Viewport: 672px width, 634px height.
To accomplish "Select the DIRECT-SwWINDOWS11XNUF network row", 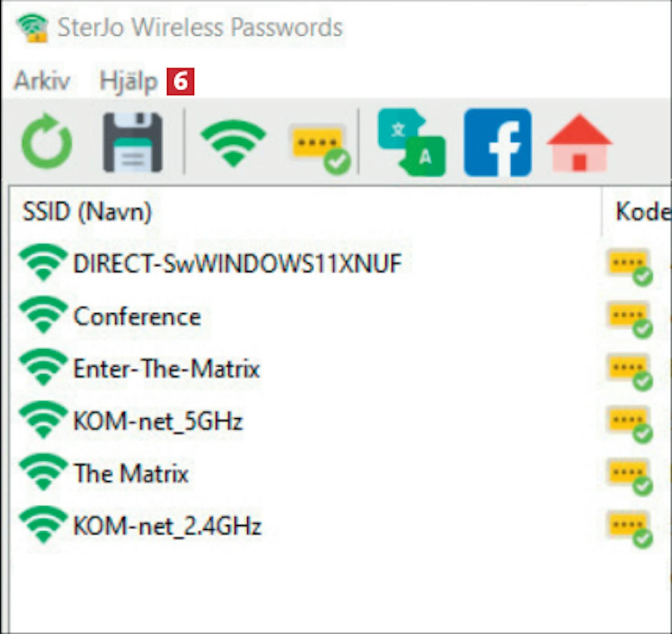I will (x=237, y=263).
